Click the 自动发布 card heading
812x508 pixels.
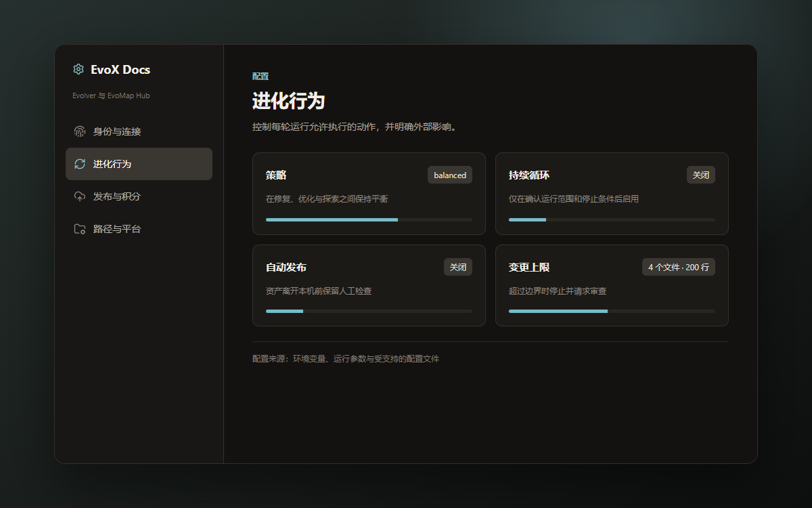(286, 267)
